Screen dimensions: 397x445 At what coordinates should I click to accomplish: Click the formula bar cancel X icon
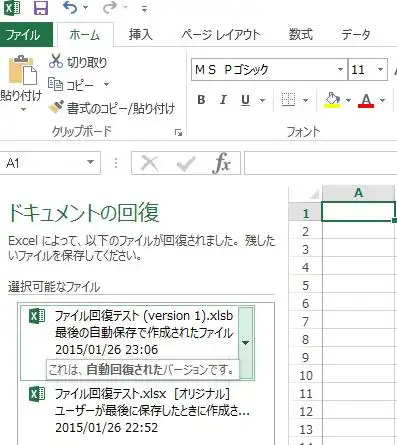click(x=150, y=163)
